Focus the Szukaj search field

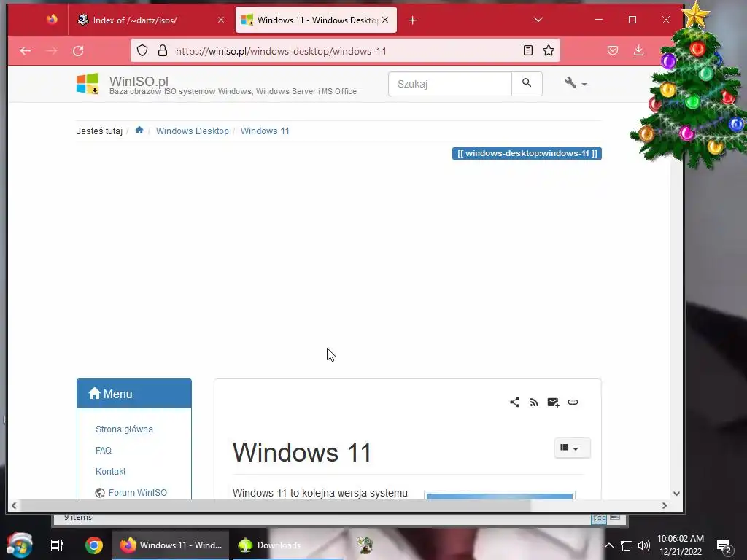(449, 84)
